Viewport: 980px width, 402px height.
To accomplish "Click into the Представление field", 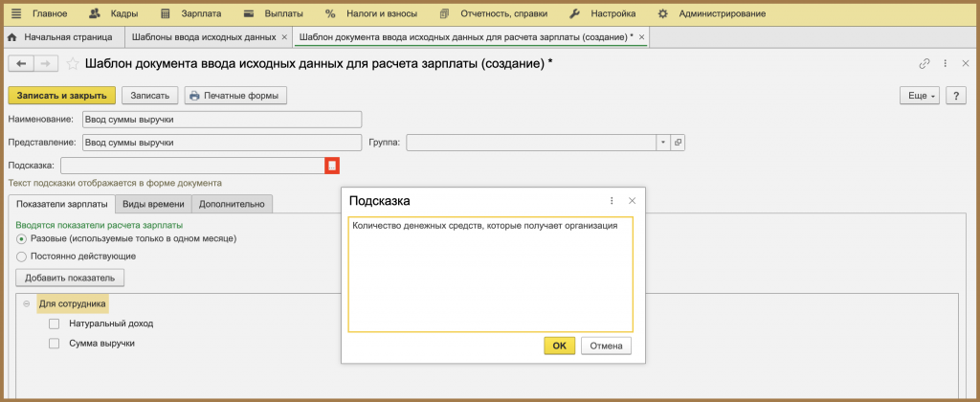I will pyautogui.click(x=222, y=142).
